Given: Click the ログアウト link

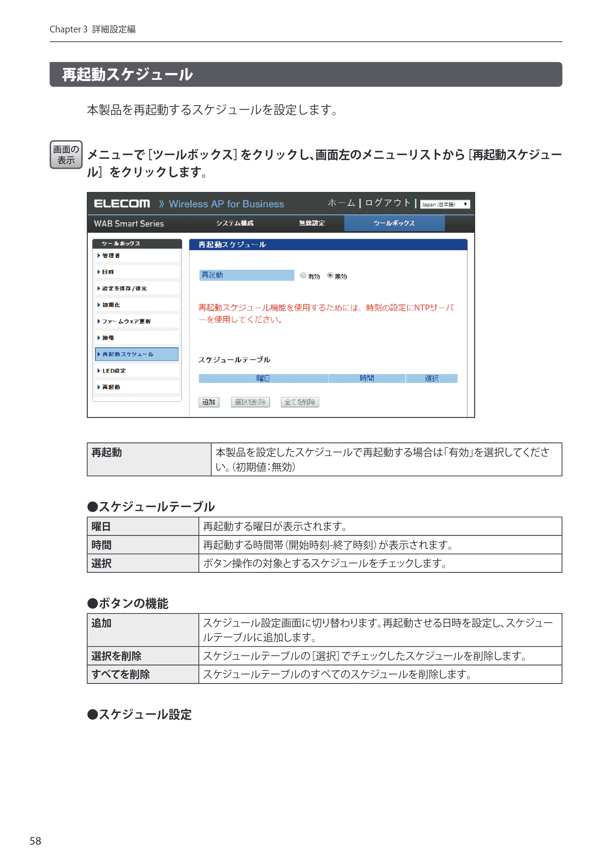Looking at the screenshot, I should 387,203.
